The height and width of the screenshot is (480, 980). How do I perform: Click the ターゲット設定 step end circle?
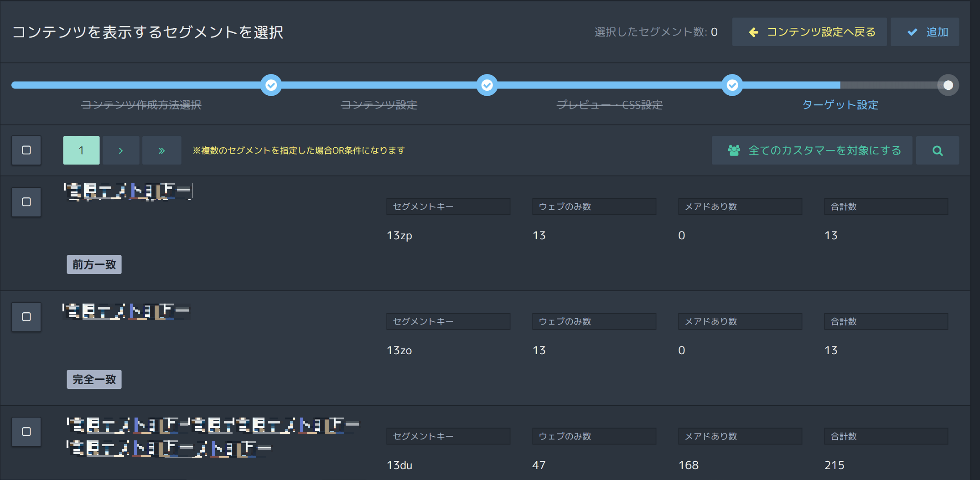948,85
